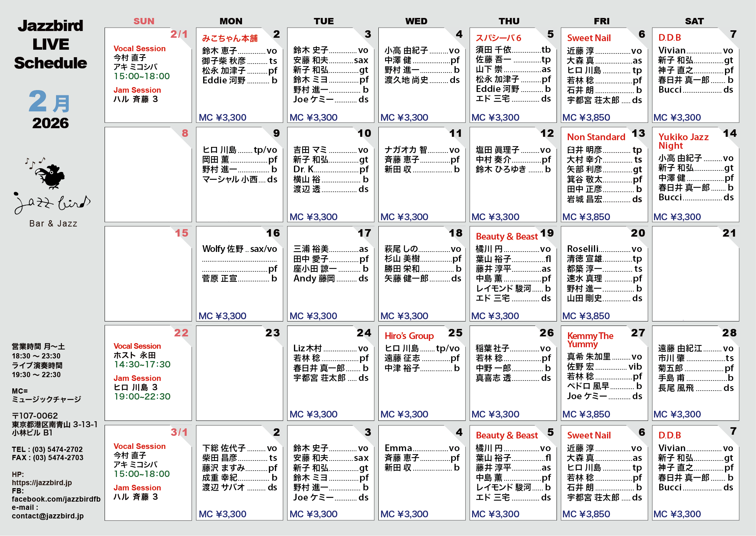Click the February 22 Vocal Session heading
Viewport: 756px width, 536px height.
point(137,346)
